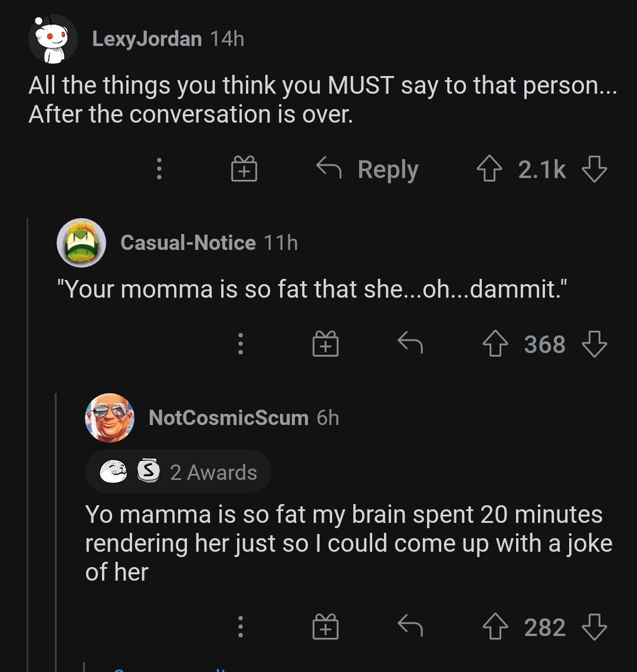Give an award to LexyJordan's post
The image size is (637, 672).
click(245, 169)
